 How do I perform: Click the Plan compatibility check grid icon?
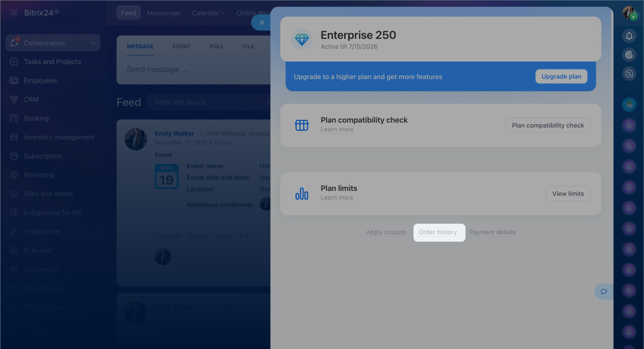coord(302,125)
